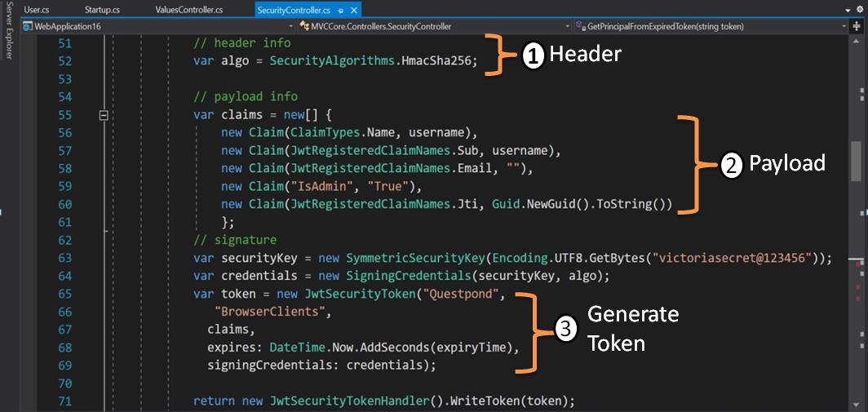The width and height of the screenshot is (868, 412).
Task: Open the GetPrincipalFromExpiredToken member dropdown
Action: click(844, 27)
